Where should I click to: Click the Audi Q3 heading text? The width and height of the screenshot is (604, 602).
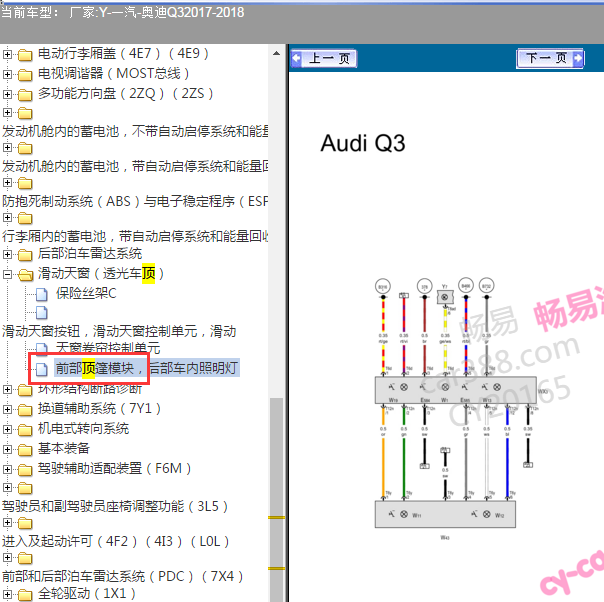click(x=363, y=143)
